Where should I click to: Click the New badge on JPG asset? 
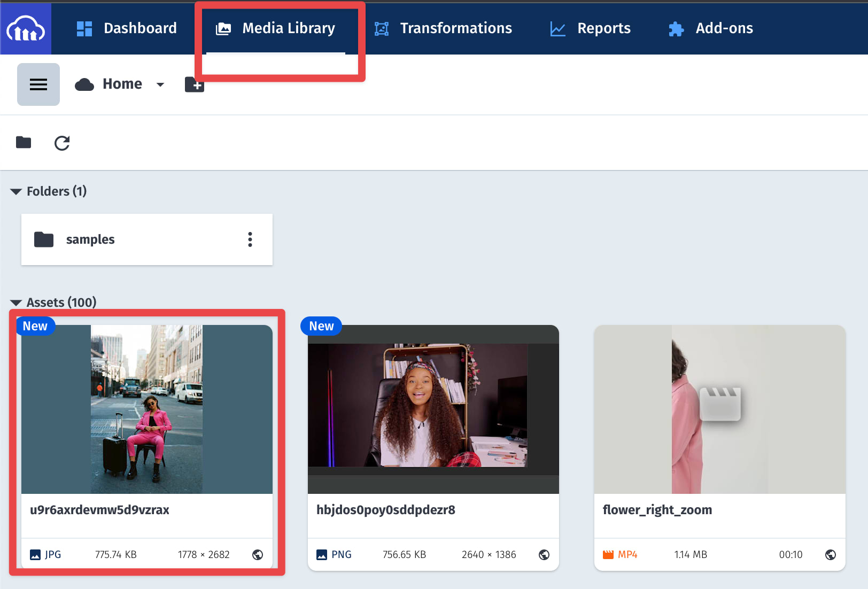pyautogui.click(x=35, y=326)
